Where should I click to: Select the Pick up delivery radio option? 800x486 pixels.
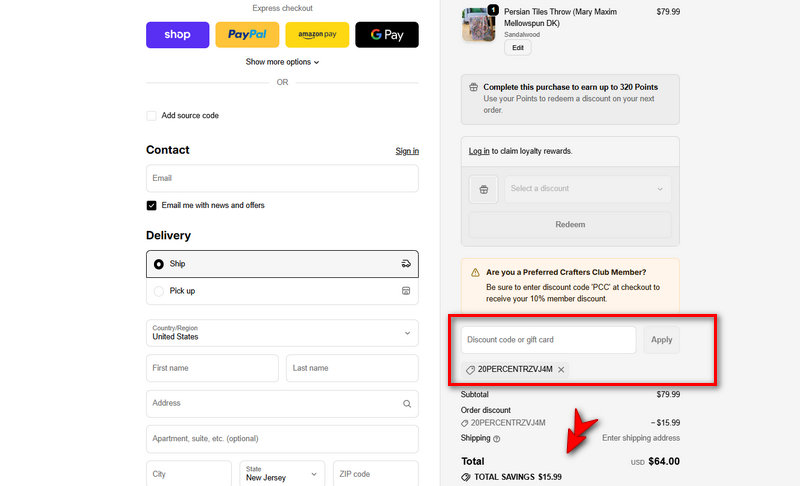pos(159,291)
